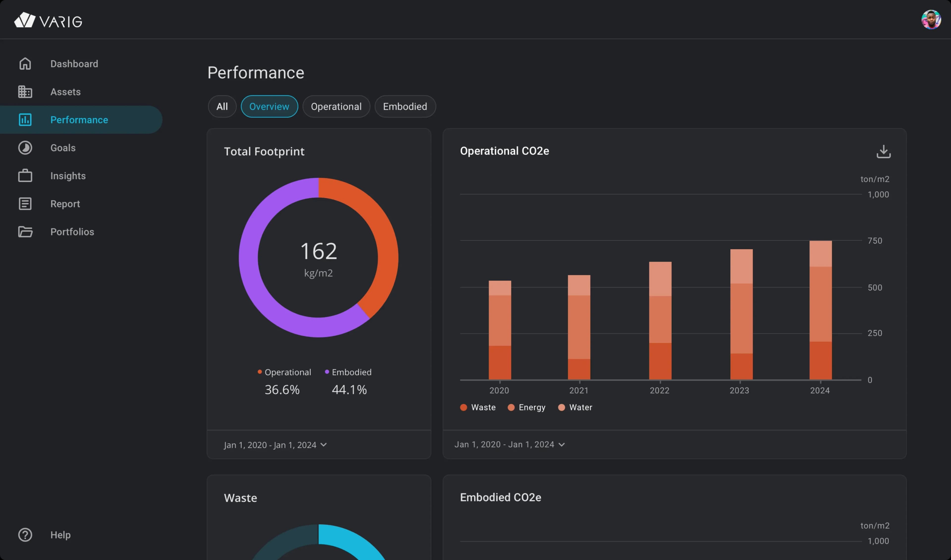Toggle Water series legend

575,407
